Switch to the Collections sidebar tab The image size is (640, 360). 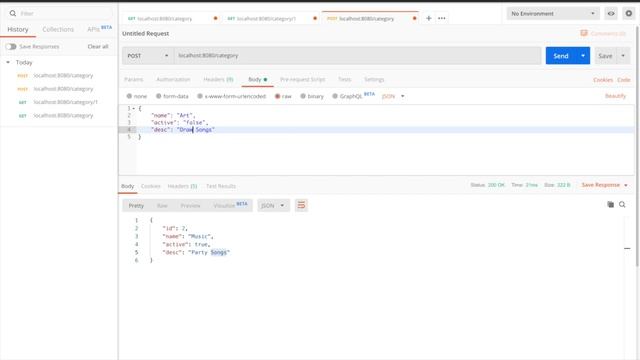coord(58,29)
